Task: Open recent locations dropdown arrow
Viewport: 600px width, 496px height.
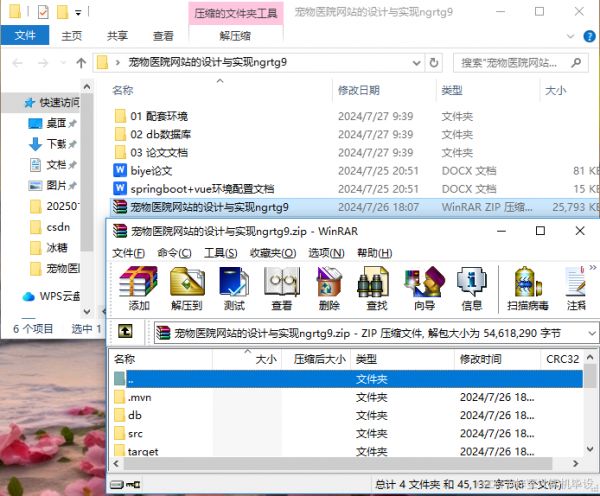Action: tap(63, 63)
